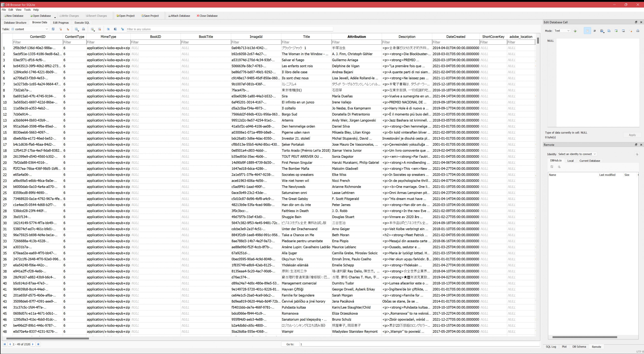Click the table's horizontal scrollbar thumb

coord(47,339)
